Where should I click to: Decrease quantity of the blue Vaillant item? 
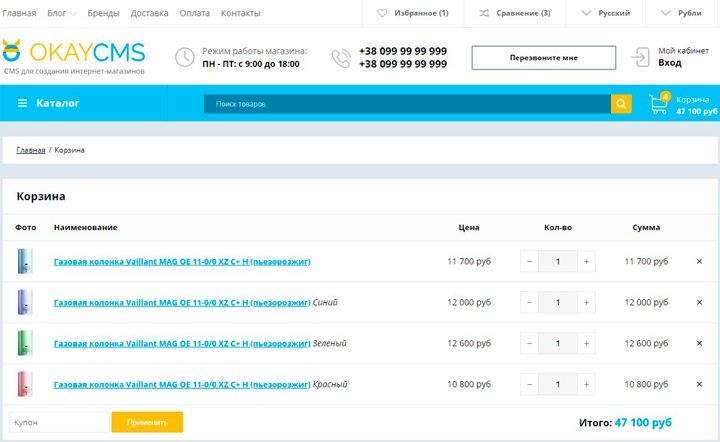(529, 302)
